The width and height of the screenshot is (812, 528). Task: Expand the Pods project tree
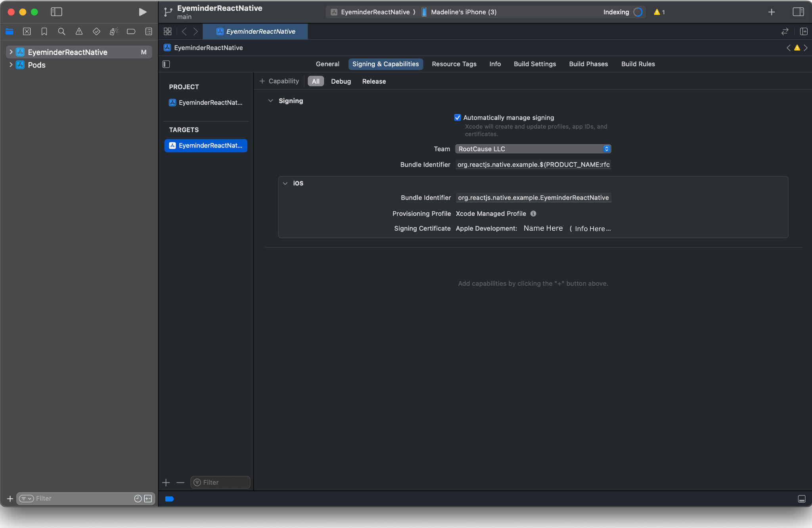point(11,65)
